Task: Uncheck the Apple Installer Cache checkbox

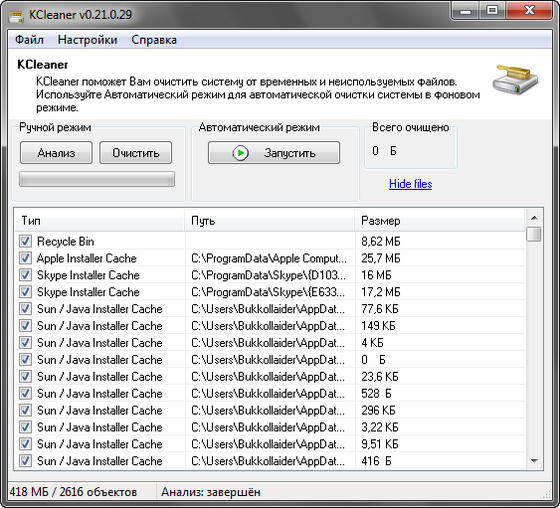Action: coord(25,258)
